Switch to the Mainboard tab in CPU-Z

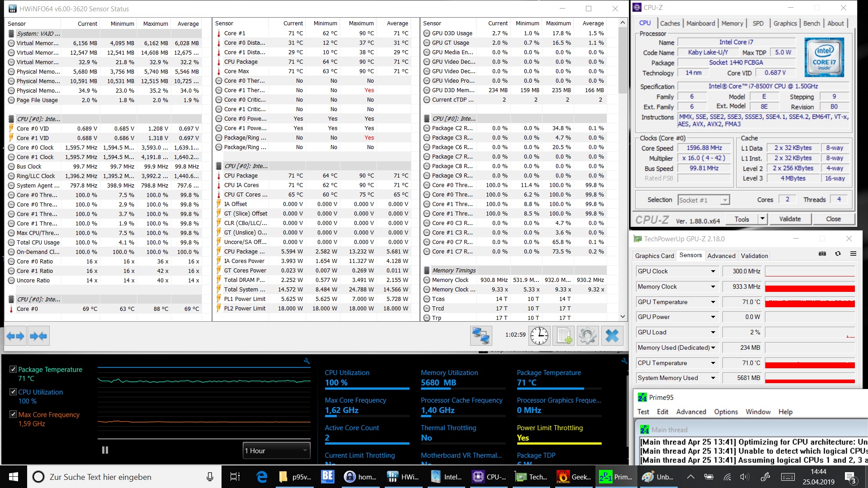coord(700,23)
